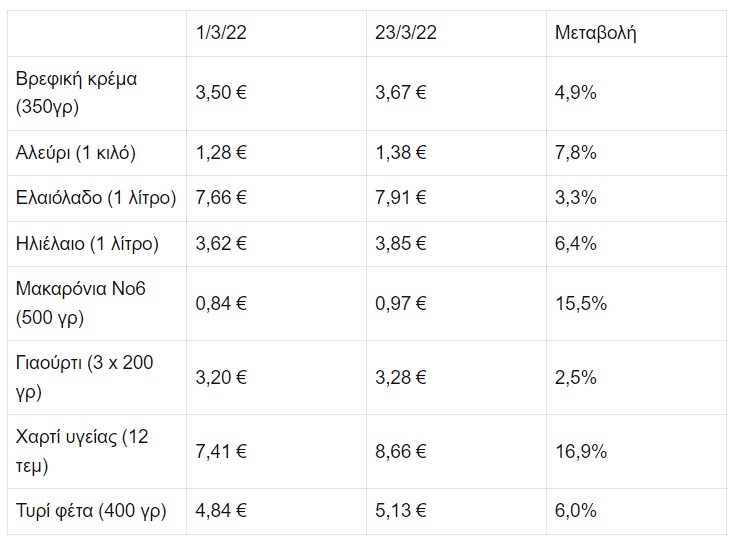Select the Τυρί φέτα (400 γρ) cell
Viewport: 734px width, 542px height.
97,511
